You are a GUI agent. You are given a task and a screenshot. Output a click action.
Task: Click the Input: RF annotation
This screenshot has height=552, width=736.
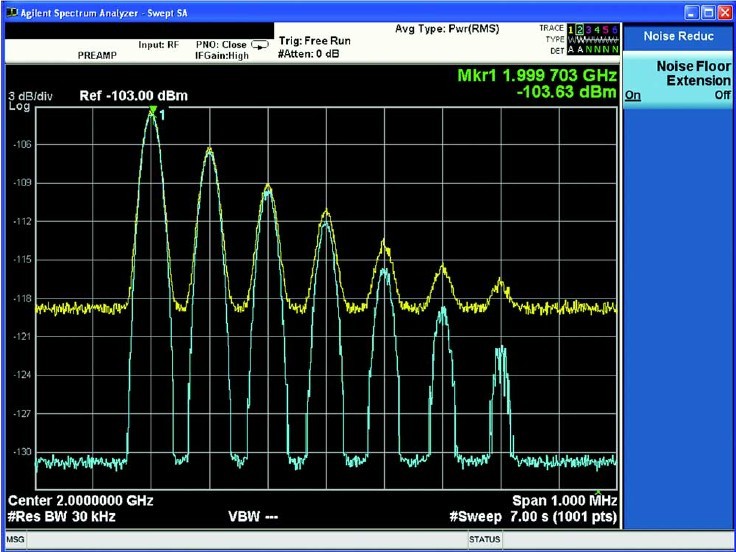click(159, 45)
